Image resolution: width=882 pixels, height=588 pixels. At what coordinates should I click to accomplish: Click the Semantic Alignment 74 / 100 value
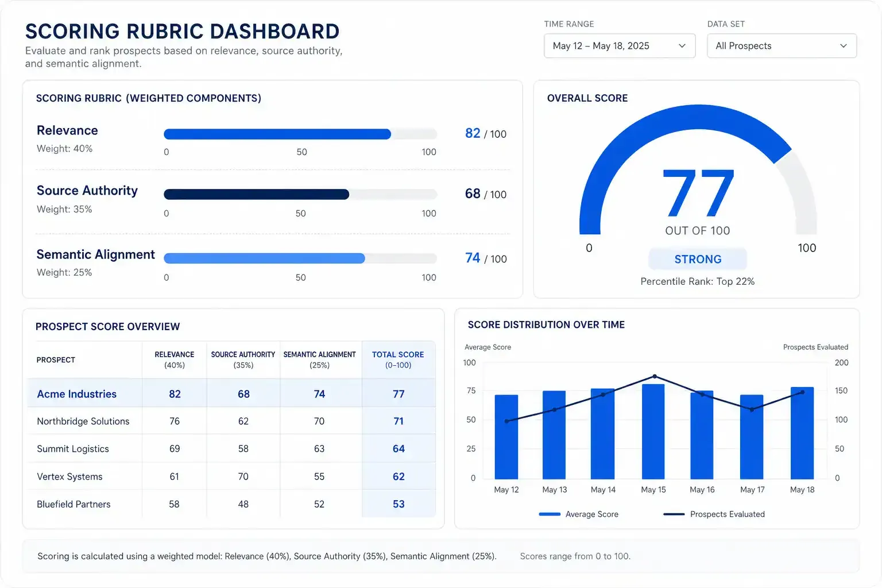[x=486, y=258]
